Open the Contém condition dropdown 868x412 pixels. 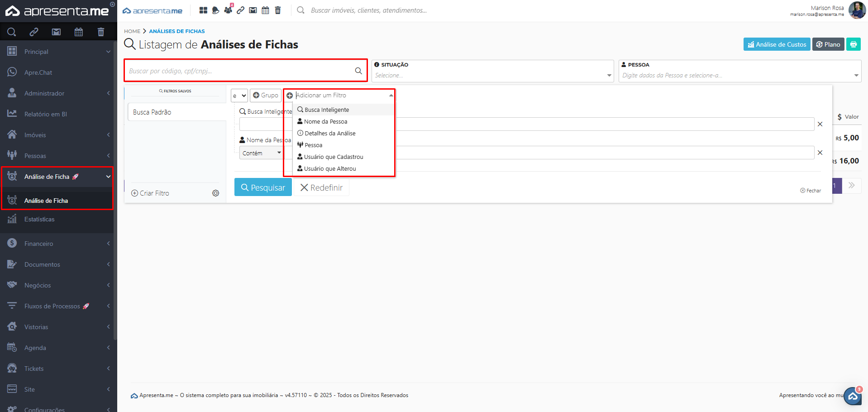click(261, 153)
